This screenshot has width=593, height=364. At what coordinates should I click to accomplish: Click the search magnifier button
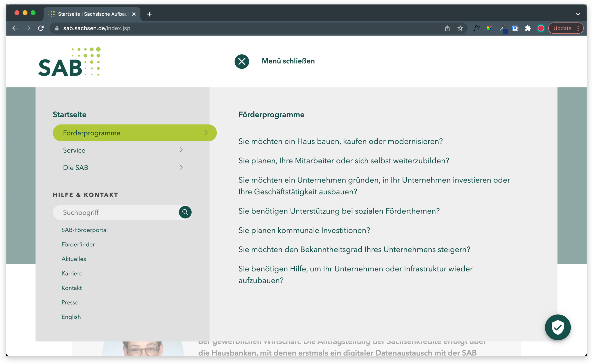185,212
